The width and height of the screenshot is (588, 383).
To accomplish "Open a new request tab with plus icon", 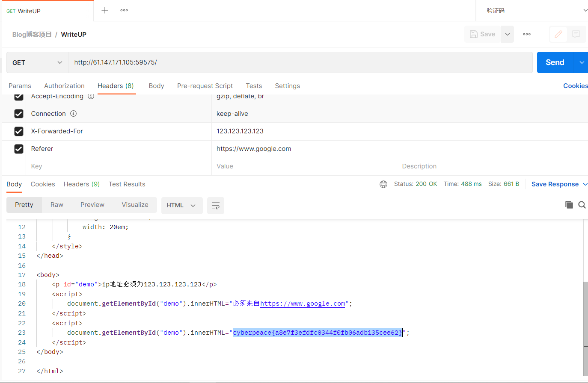I will [x=105, y=10].
